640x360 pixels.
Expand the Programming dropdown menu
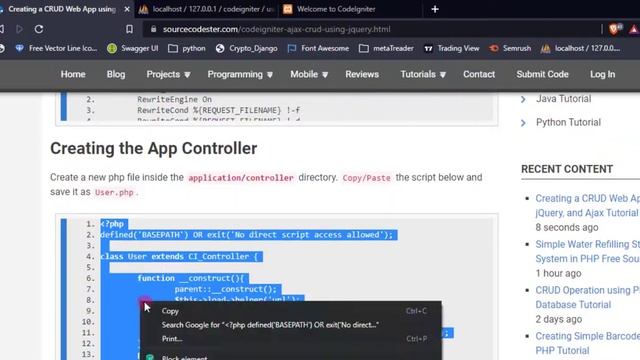coord(240,74)
